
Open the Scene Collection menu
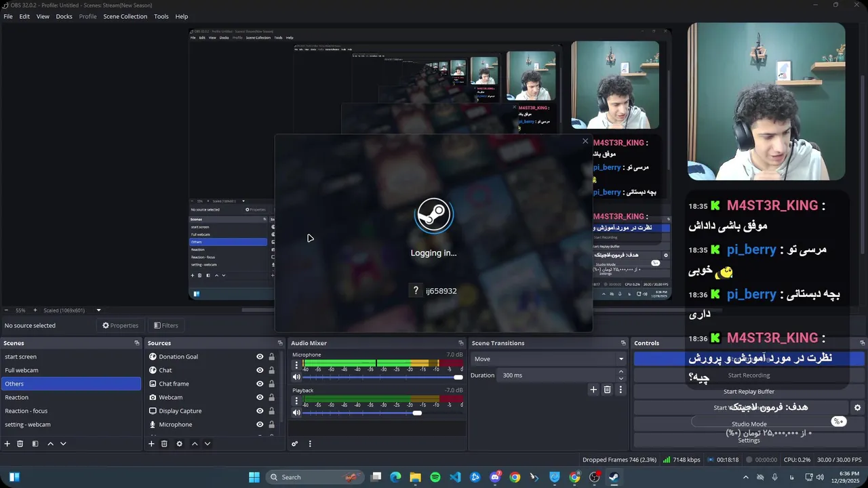coord(125,16)
